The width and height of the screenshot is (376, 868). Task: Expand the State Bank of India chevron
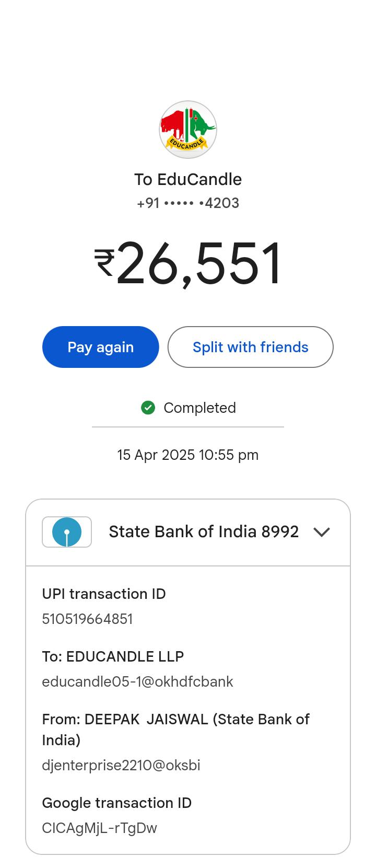pos(322,532)
